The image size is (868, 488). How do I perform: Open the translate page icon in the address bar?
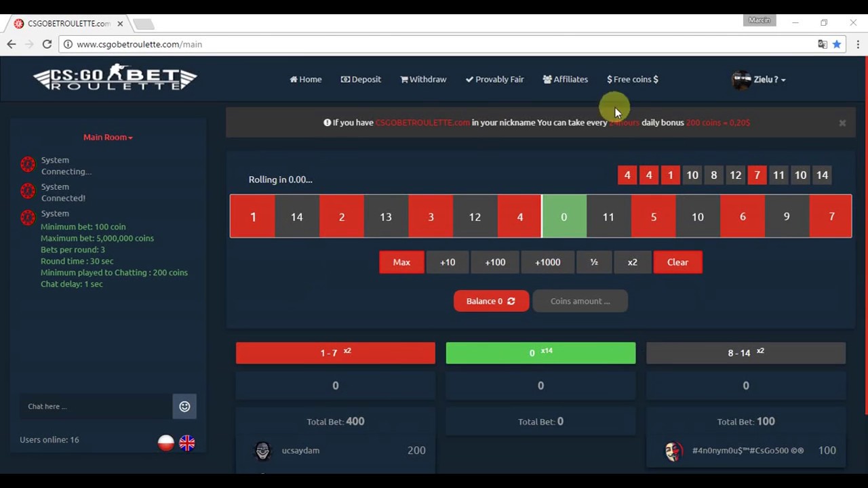pyautogui.click(x=823, y=44)
